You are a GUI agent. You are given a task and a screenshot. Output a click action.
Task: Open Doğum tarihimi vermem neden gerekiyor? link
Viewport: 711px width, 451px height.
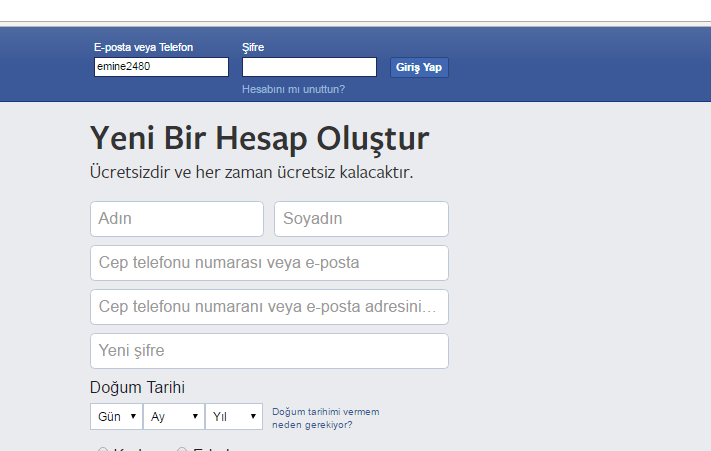coord(326,418)
